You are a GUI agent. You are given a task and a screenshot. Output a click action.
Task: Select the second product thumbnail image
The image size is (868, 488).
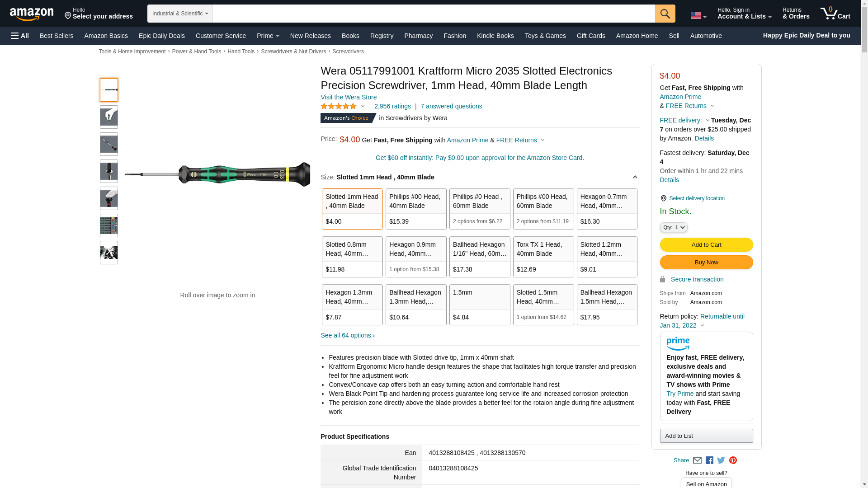tap(108, 117)
